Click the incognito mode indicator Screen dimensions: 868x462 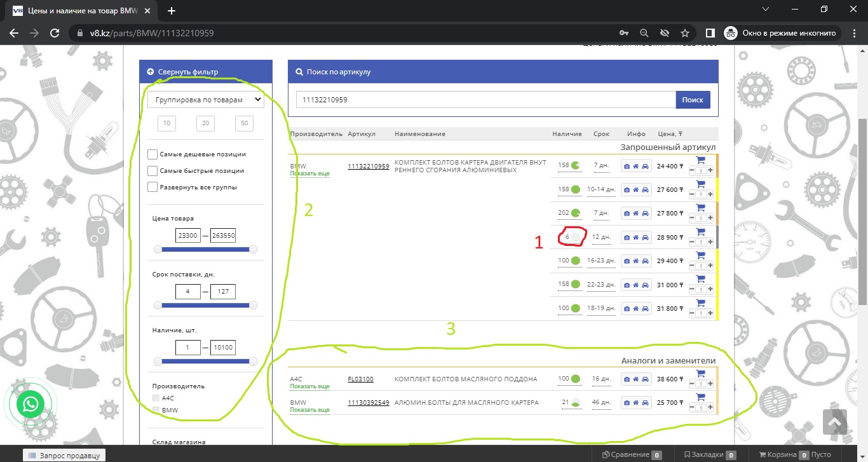click(x=782, y=33)
